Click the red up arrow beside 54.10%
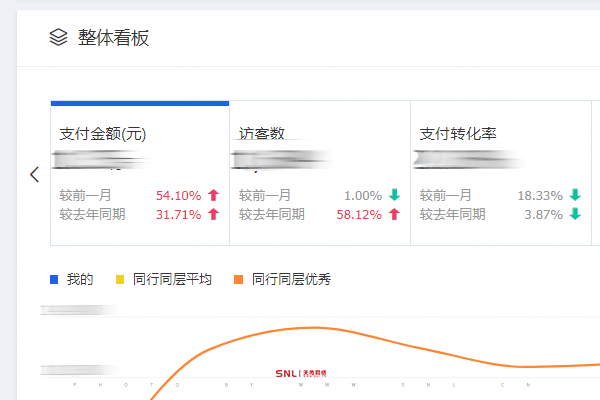The width and height of the screenshot is (600, 400). pyautogui.click(x=212, y=196)
